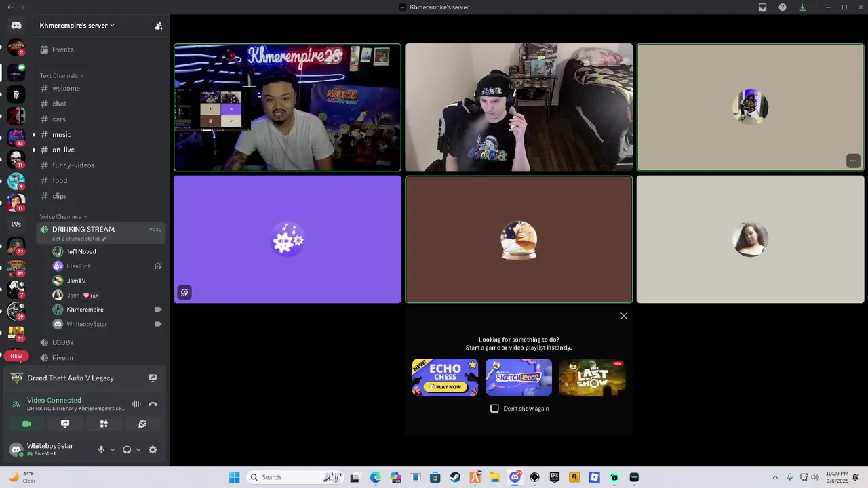Image resolution: width=868 pixels, height=488 pixels.
Task: Open Discord direct messages home icon
Action: (16, 26)
